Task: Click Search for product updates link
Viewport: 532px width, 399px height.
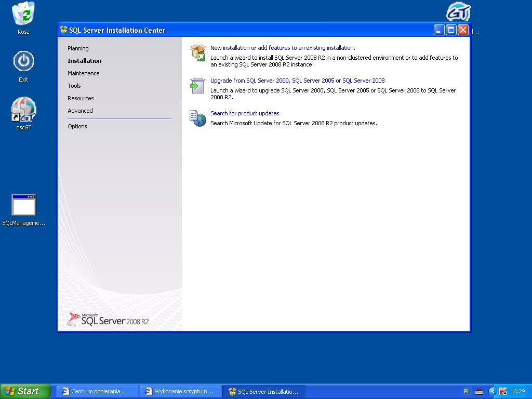Action: (x=245, y=113)
